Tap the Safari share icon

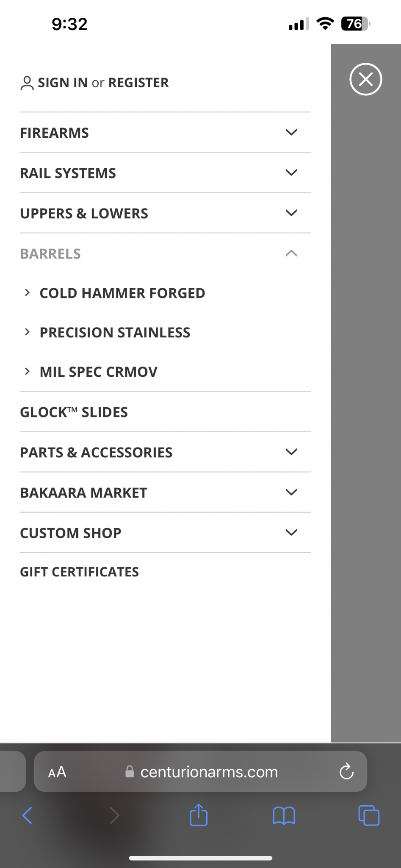pos(199,815)
